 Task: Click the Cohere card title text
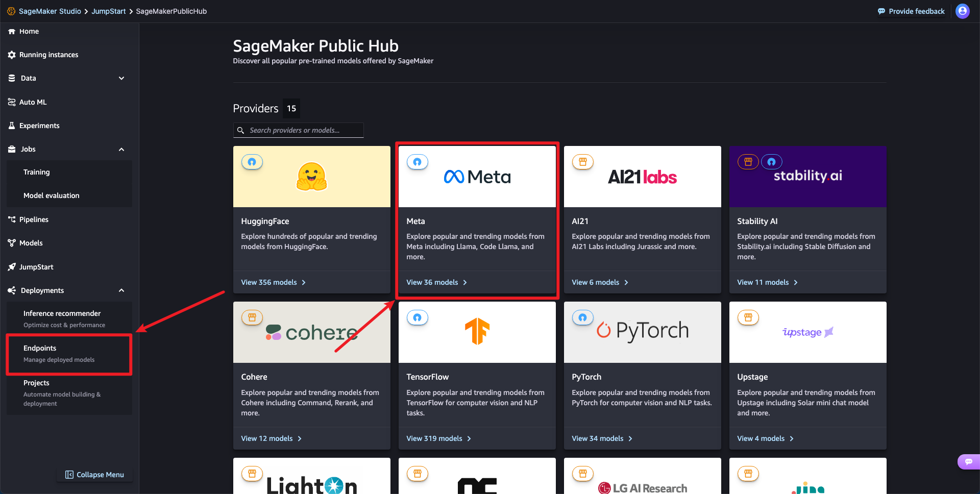click(254, 377)
